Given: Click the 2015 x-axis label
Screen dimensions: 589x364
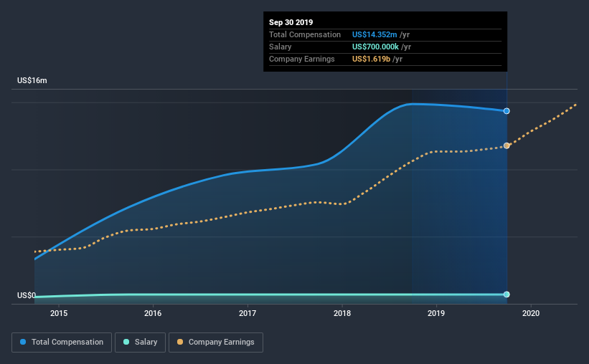Looking at the screenshot, I should [59, 313].
